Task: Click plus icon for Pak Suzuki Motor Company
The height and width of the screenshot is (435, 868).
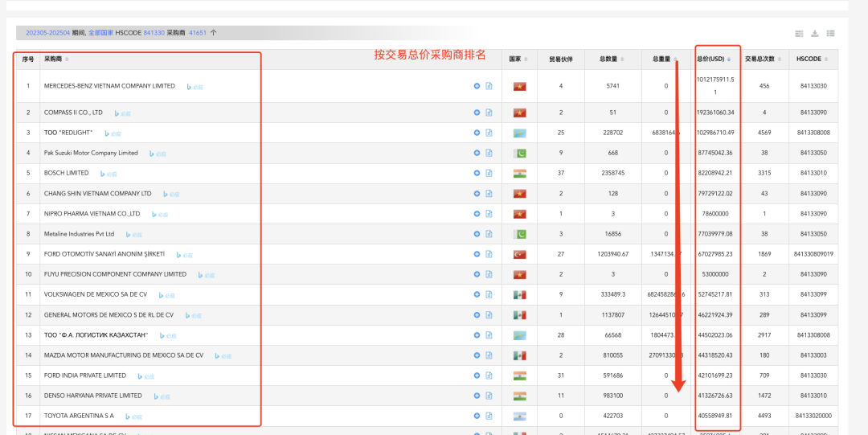Action: click(x=477, y=153)
